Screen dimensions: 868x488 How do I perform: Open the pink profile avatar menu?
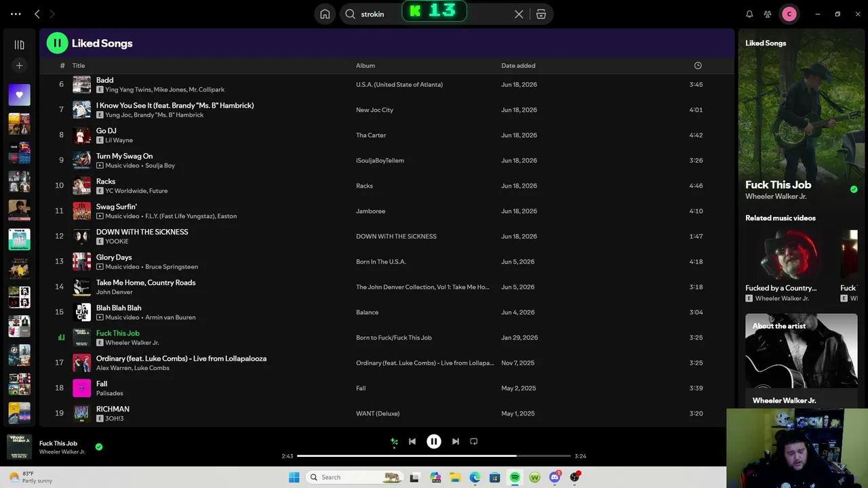coord(789,14)
